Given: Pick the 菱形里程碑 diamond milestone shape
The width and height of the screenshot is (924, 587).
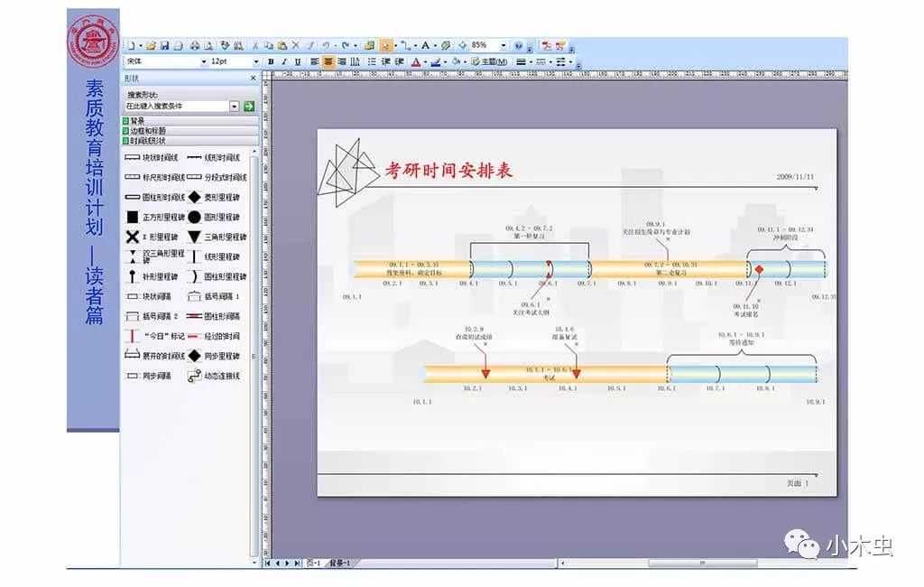Looking at the screenshot, I should [215, 197].
